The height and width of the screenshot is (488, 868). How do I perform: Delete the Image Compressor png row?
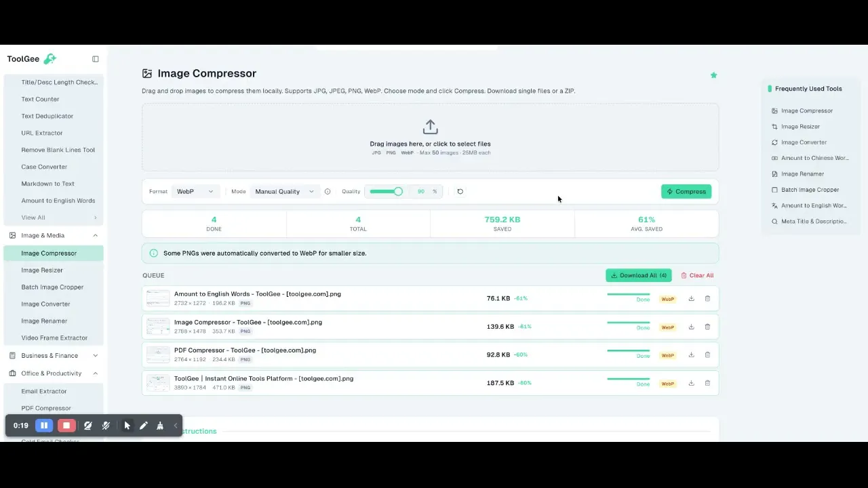(707, 327)
